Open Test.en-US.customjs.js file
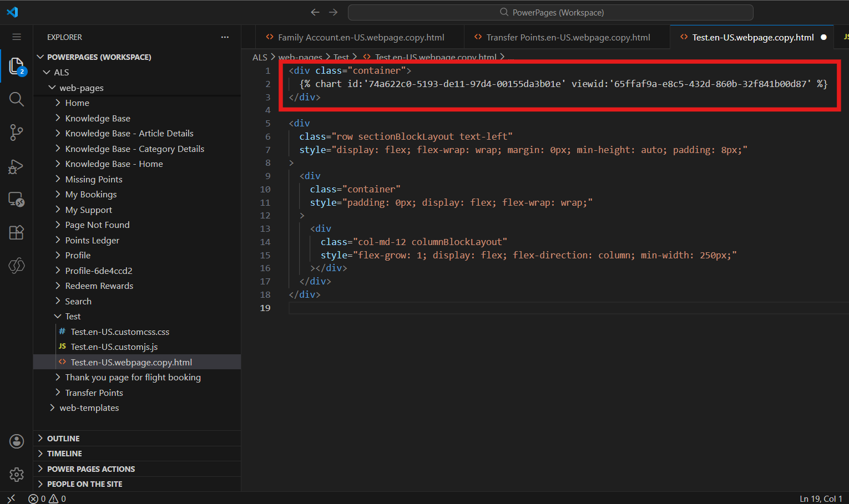Viewport: 849px width, 504px height. coord(114,347)
